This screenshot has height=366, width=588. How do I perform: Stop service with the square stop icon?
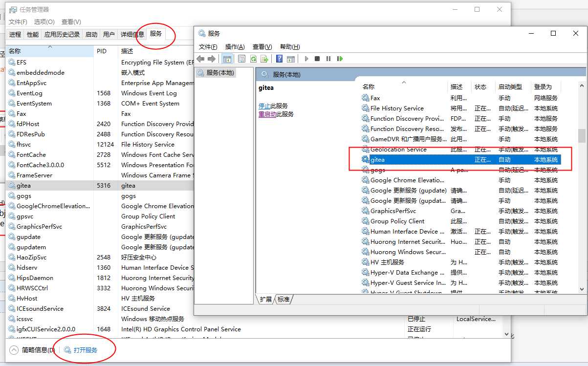[x=317, y=59]
